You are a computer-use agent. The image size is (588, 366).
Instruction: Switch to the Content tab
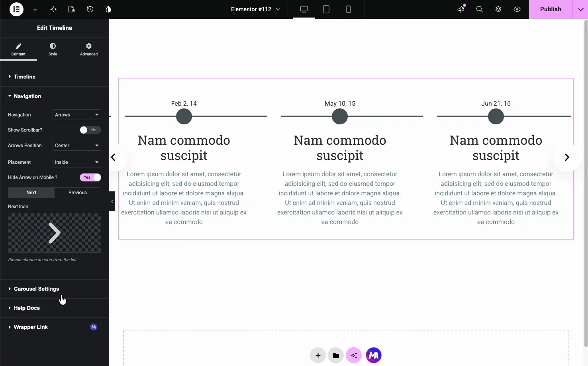point(18,49)
